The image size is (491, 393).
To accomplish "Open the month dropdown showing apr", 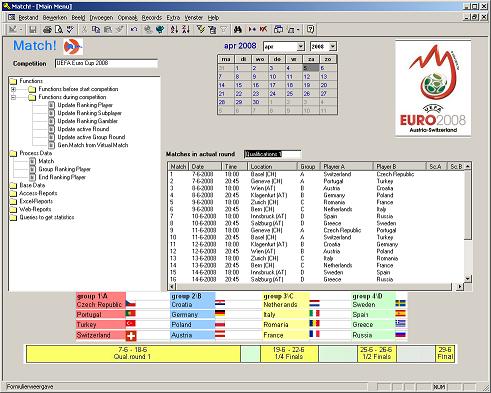I will (300, 46).
